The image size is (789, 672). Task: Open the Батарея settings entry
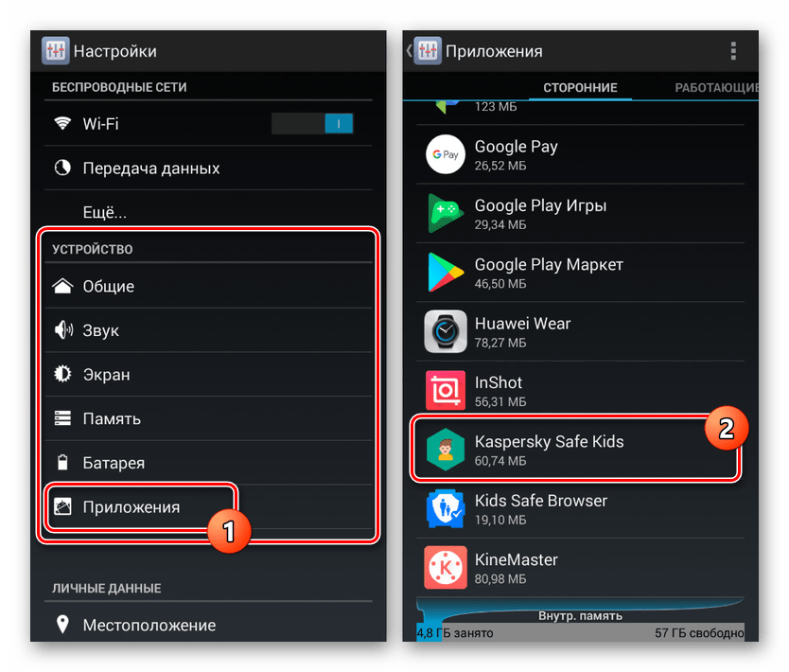pyautogui.click(x=208, y=463)
